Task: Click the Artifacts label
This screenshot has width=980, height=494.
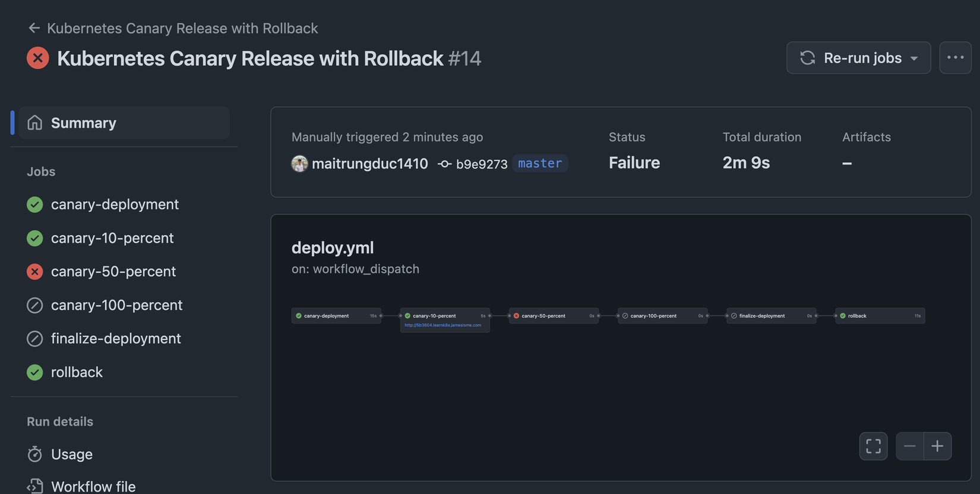Action: click(867, 137)
